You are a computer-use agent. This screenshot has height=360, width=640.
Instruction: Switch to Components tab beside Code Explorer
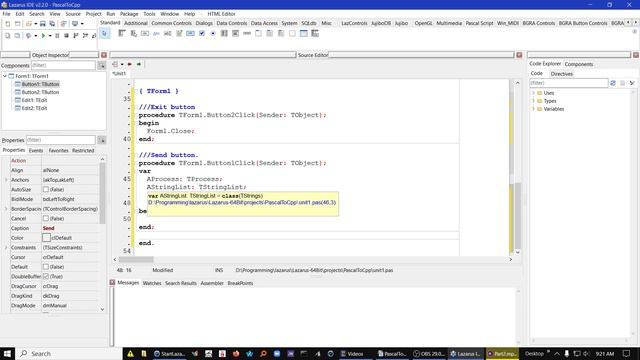click(x=579, y=64)
